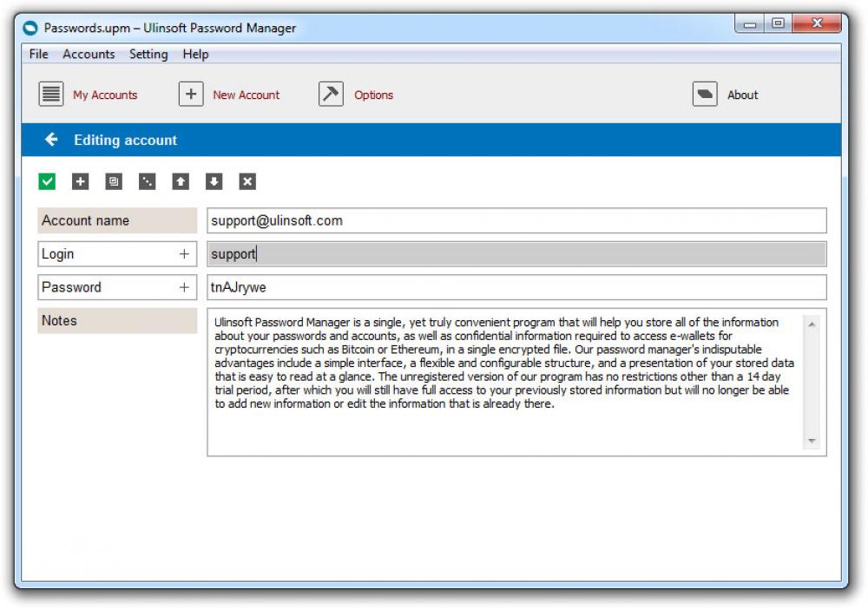Create a New Account
Image resolution: width=868 pixels, height=609 pixels.
pyautogui.click(x=192, y=94)
